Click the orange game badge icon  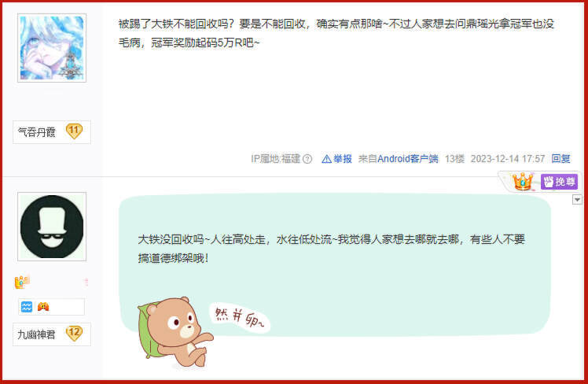(x=43, y=307)
